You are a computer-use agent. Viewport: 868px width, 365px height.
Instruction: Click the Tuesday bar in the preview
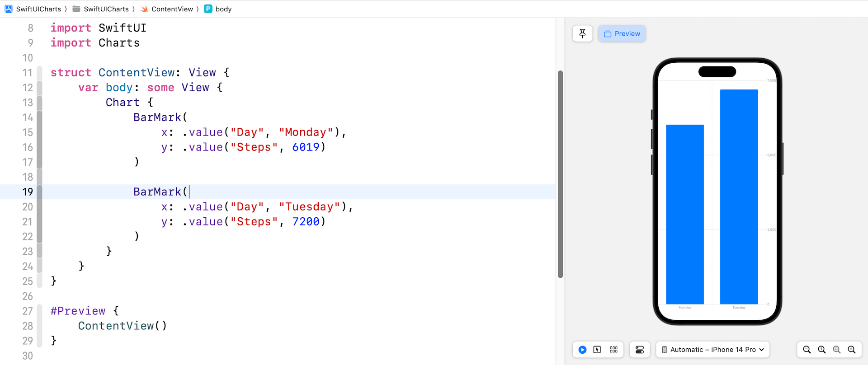click(739, 197)
